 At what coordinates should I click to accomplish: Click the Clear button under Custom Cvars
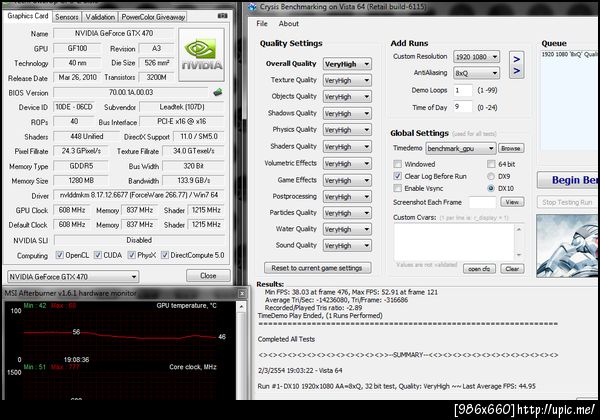pos(512,269)
